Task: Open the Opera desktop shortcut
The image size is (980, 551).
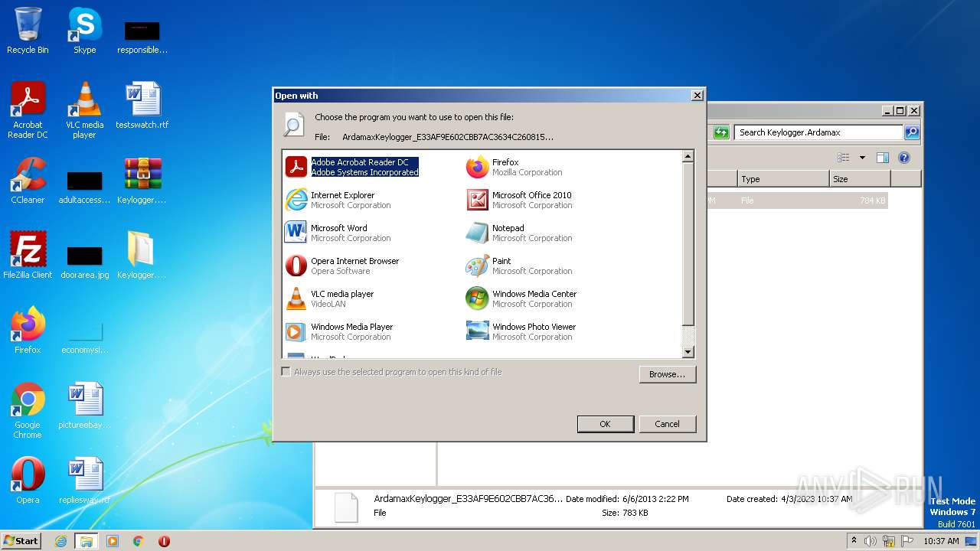Action: (28, 480)
